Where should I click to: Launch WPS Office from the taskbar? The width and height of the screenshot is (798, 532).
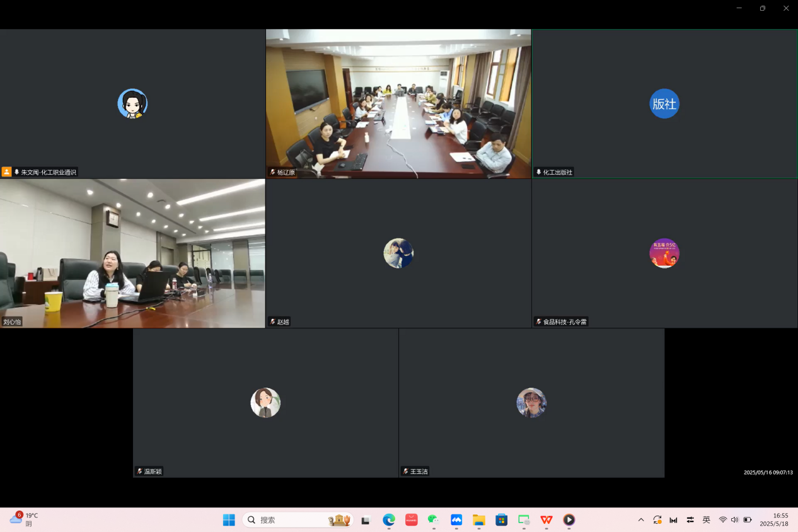coord(546,520)
